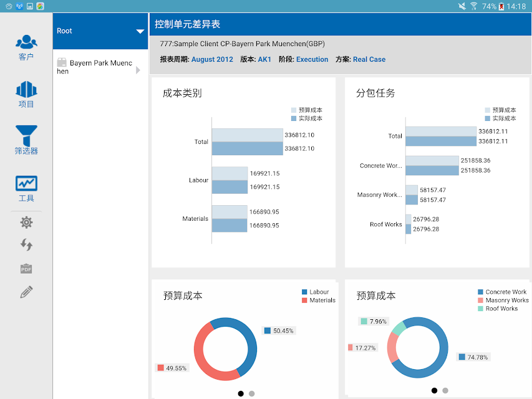Image resolution: width=532 pixels, height=399 pixels.
Task: Select the gray page dot under Concrete Work donut
Action: coord(445,390)
